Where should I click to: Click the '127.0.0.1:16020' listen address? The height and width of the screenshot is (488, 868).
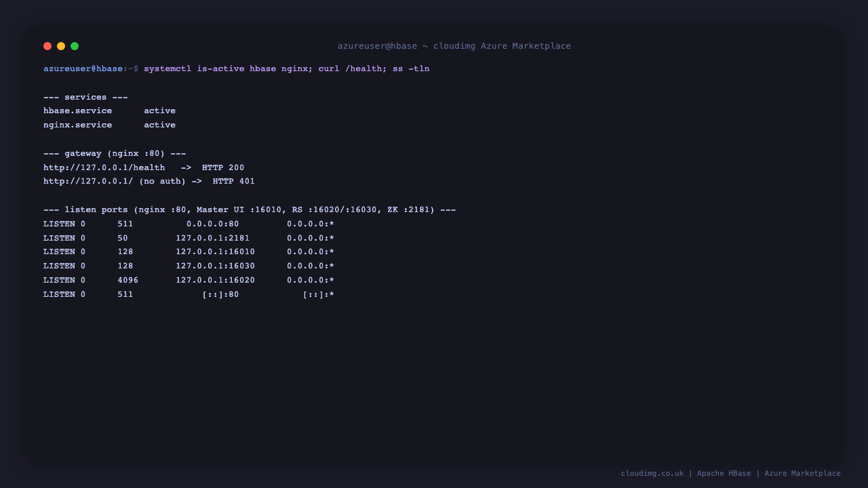point(216,281)
